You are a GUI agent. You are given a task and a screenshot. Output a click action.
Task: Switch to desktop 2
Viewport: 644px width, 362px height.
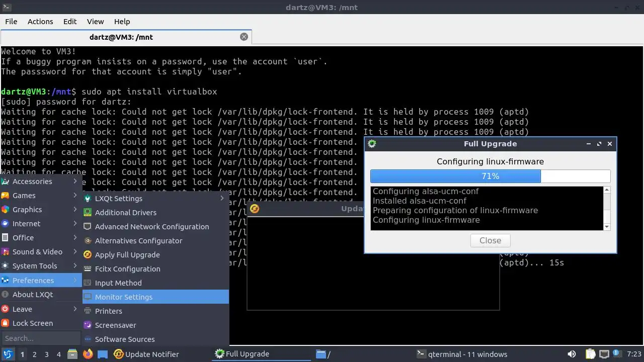[x=34, y=354]
